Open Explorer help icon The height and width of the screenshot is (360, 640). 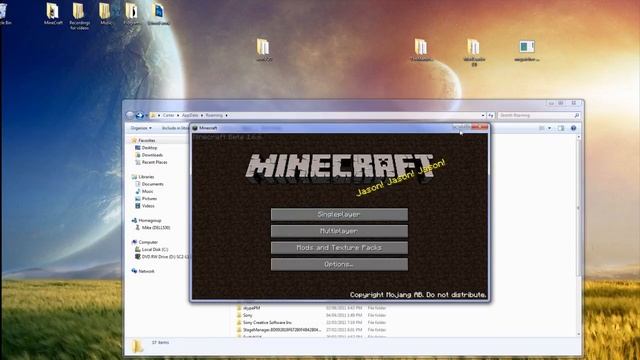pos(573,128)
